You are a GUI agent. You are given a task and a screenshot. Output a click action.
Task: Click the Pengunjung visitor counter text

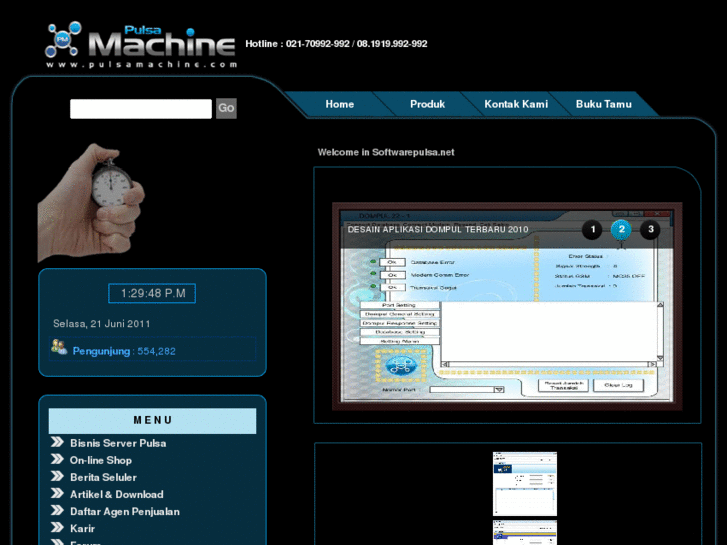pos(124,351)
